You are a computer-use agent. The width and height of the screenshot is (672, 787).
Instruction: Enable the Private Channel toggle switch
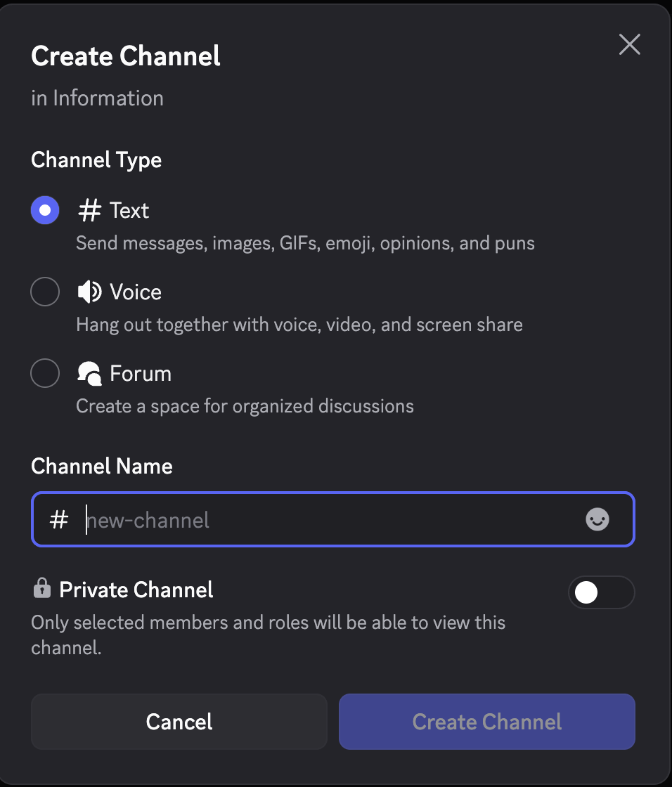point(601,592)
